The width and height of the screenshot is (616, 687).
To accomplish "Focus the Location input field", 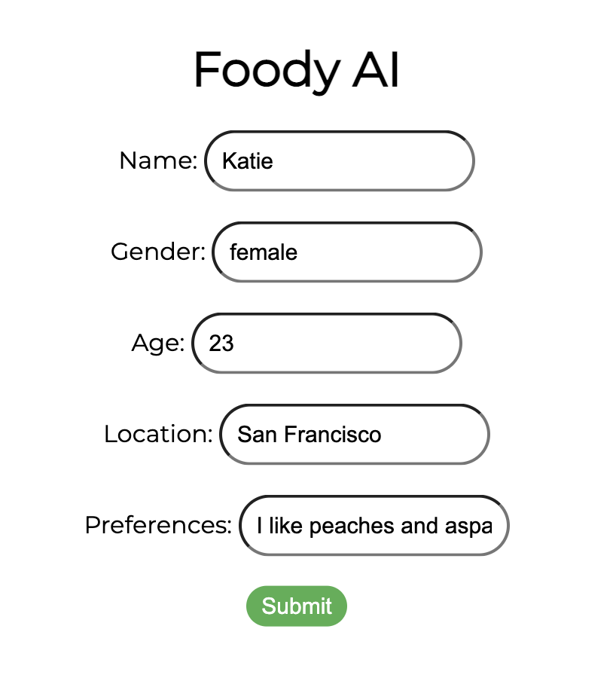I will 354,435.
